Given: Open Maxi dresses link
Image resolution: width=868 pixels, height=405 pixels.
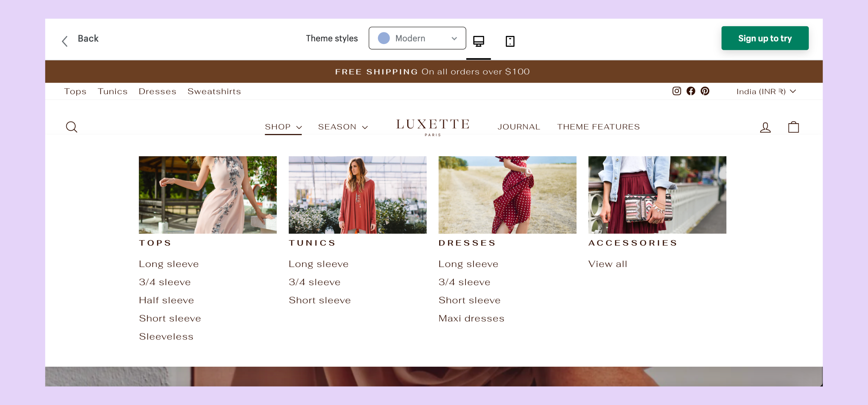Looking at the screenshot, I should pyautogui.click(x=471, y=318).
